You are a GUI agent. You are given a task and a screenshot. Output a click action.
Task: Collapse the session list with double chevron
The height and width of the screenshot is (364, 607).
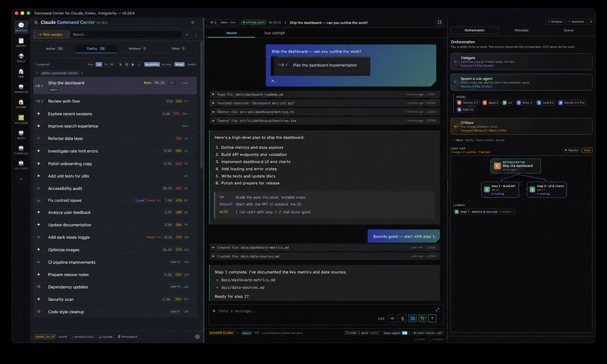(x=187, y=34)
